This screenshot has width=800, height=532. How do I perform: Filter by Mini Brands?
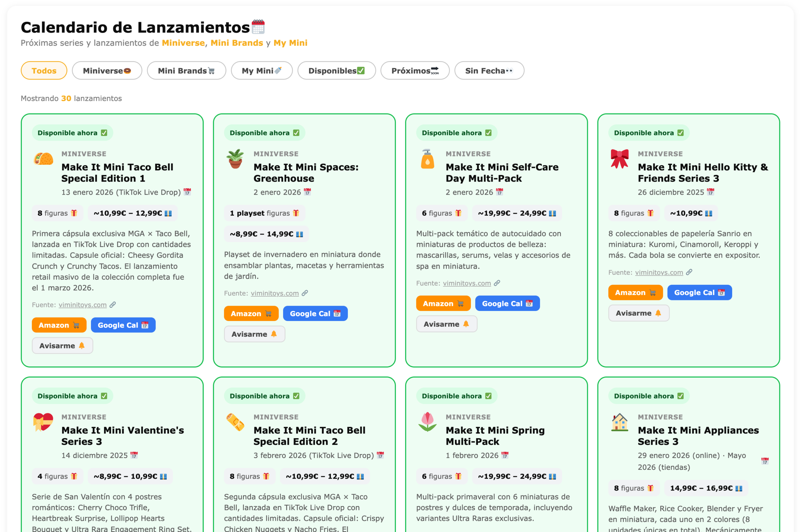click(186, 71)
